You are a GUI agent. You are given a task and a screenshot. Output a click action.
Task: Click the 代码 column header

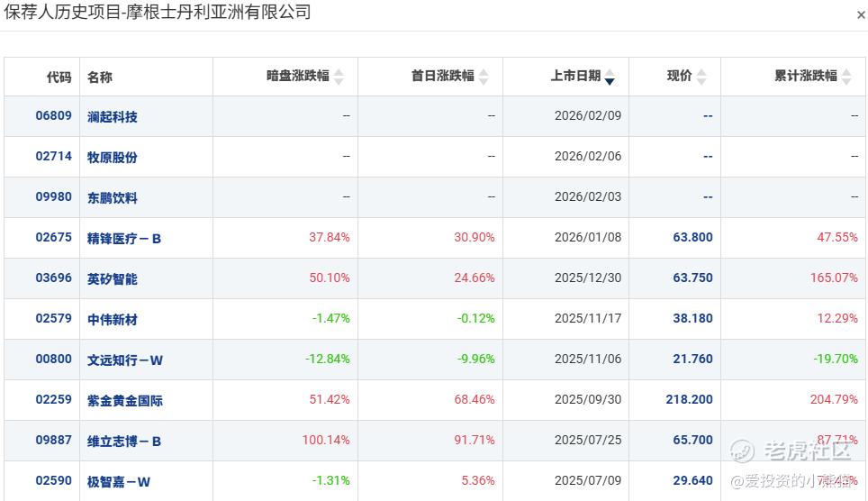(x=59, y=77)
